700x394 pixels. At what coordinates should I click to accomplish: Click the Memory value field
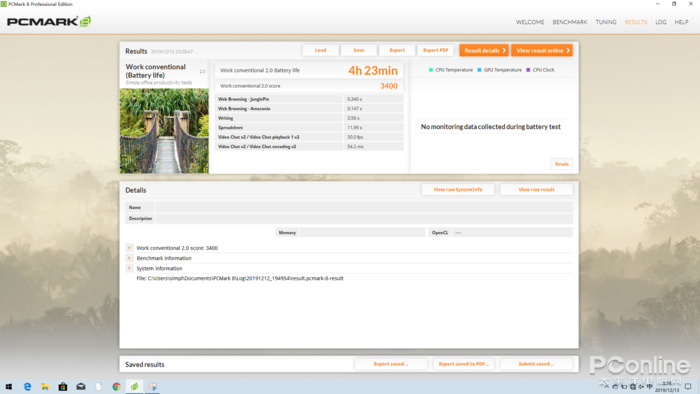tap(362, 232)
